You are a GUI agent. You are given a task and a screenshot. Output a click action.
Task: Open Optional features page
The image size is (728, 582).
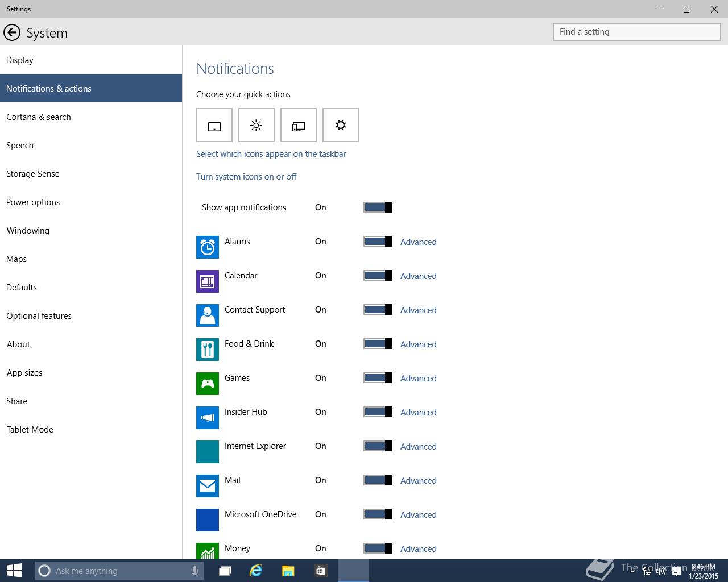pyautogui.click(x=91, y=315)
